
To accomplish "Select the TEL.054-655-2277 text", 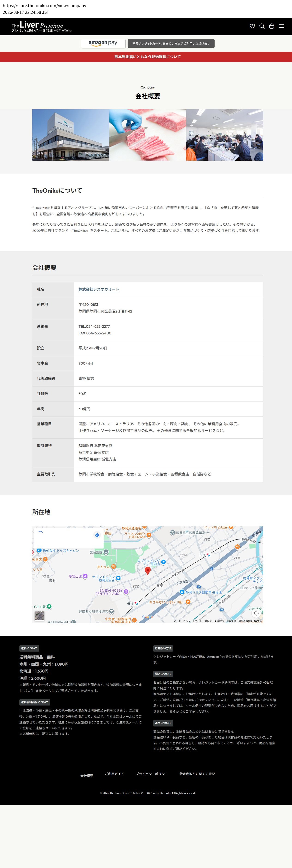I will (94, 326).
